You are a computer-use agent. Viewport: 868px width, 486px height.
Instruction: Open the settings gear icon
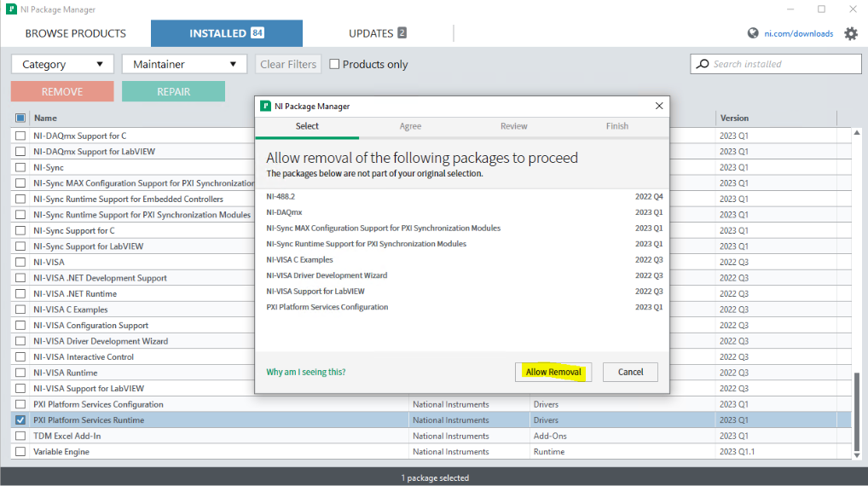(x=851, y=34)
